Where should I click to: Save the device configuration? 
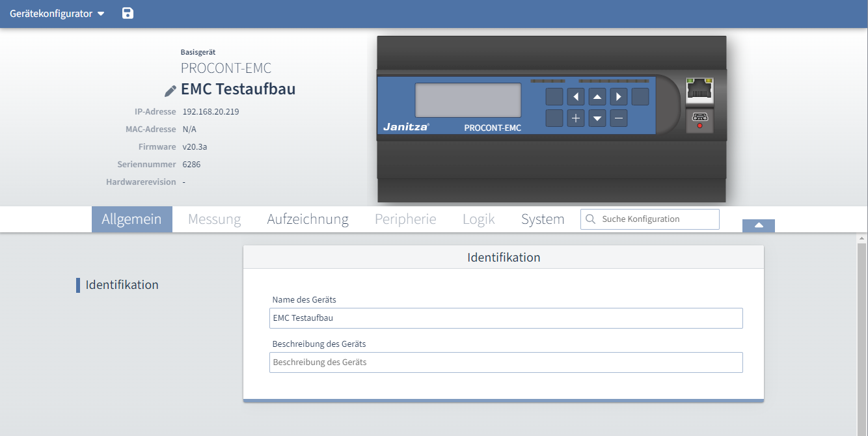pos(128,13)
